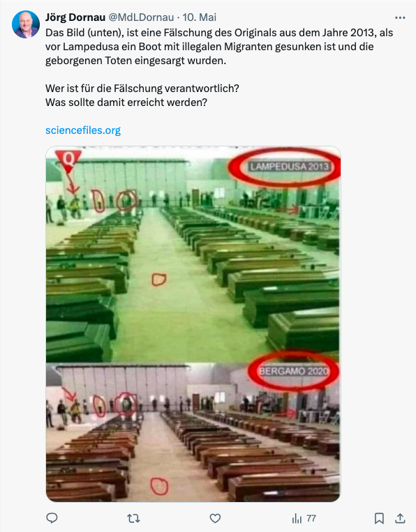416x532 pixels.
Task: Open the @MdLDornau handle link
Action: click(141, 17)
